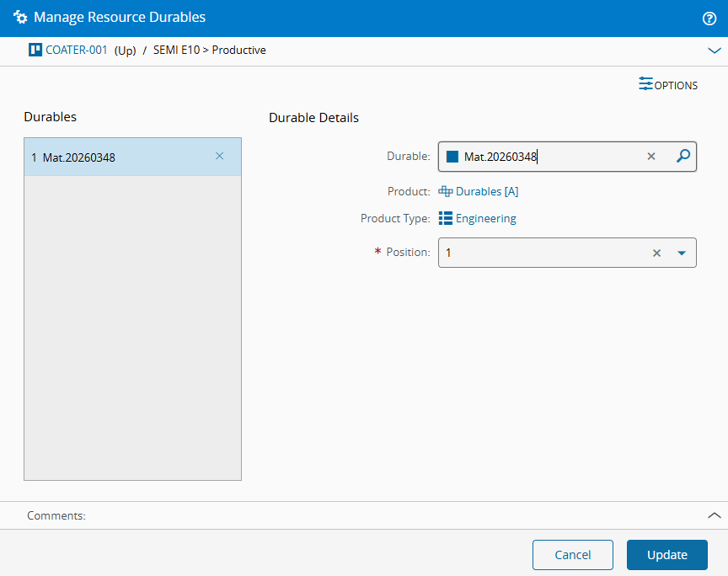Viewport: 728px width, 576px height.
Task: Clear the Position value with its X
Action: (x=656, y=253)
